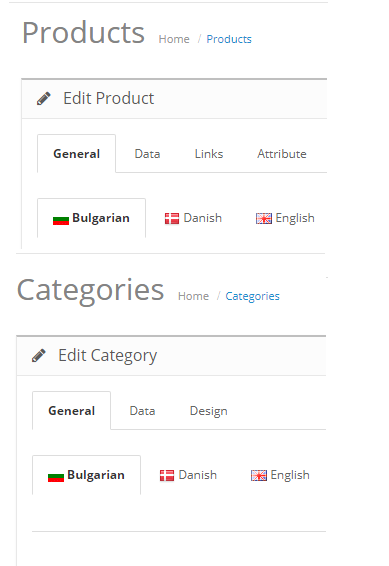Click the Danish flag icon in the Edit Category panel

point(167,475)
